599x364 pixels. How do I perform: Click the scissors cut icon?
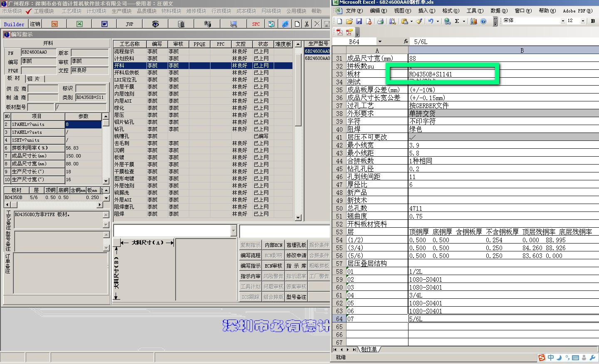(x=307, y=24)
